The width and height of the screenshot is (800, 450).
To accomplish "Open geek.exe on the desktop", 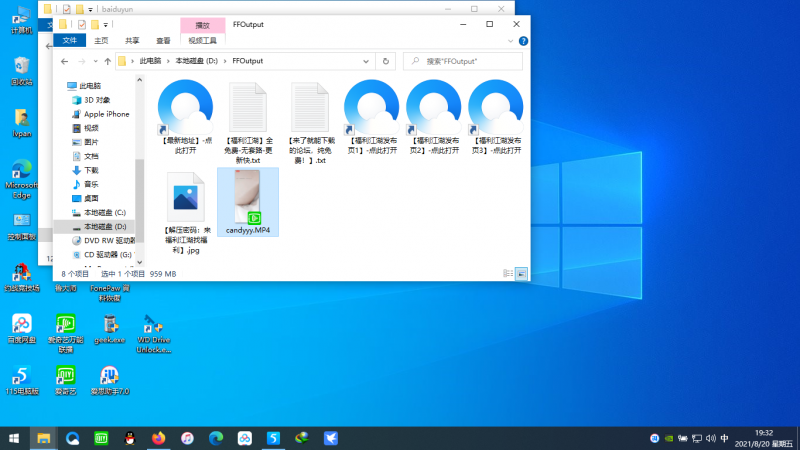I will click(110, 326).
